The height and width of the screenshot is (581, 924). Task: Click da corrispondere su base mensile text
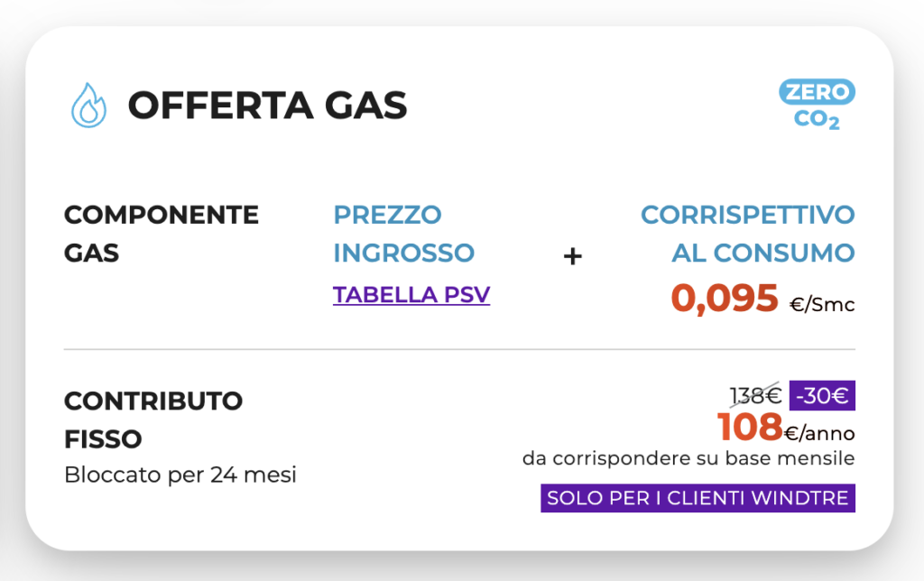(x=688, y=458)
